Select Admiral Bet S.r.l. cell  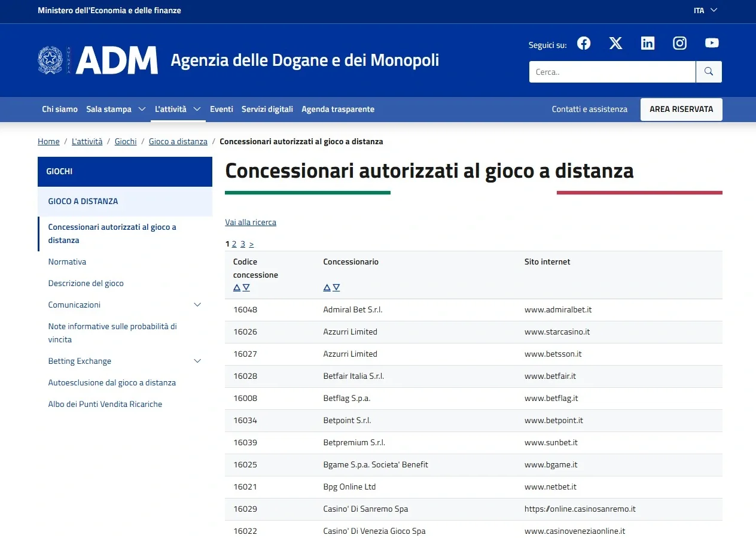point(353,310)
